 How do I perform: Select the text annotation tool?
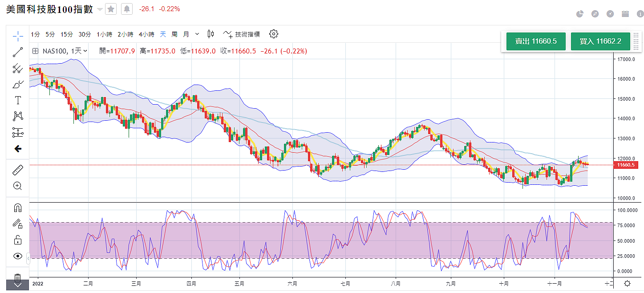[18, 100]
